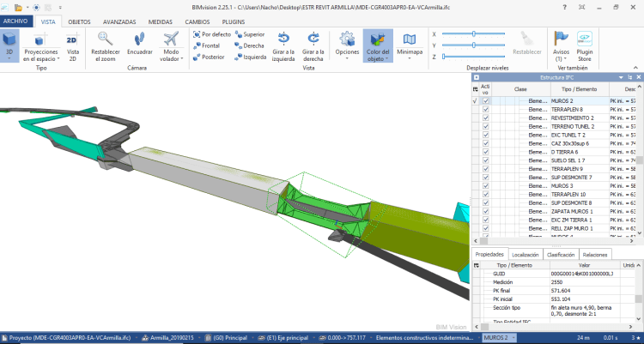Rotate view with Girar a la izquierda
The width and height of the screenshot is (644, 344).
click(x=284, y=39)
